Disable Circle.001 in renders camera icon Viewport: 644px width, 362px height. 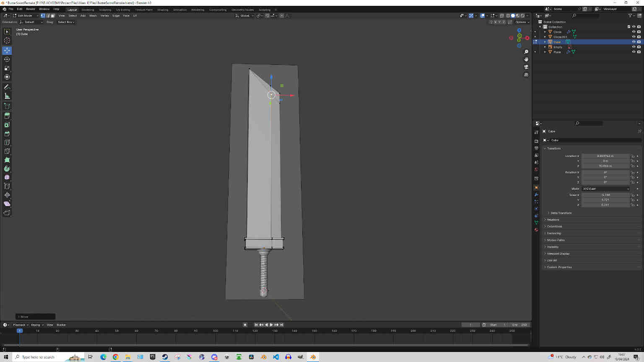(639, 37)
